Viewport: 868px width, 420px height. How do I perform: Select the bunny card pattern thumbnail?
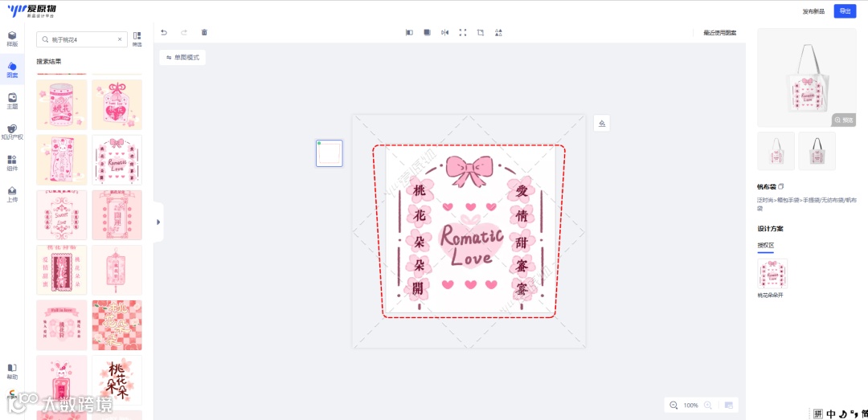[x=61, y=160]
